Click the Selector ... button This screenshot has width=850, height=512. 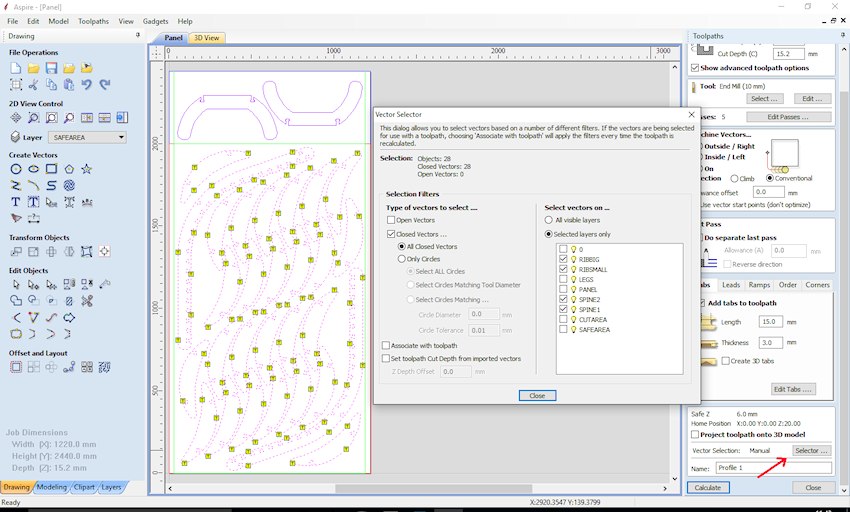[812, 451]
